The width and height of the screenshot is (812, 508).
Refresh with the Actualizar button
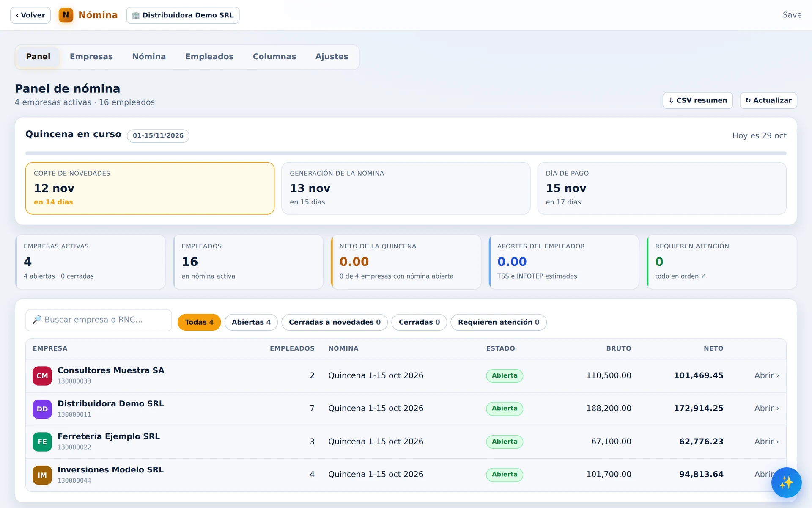coord(768,100)
